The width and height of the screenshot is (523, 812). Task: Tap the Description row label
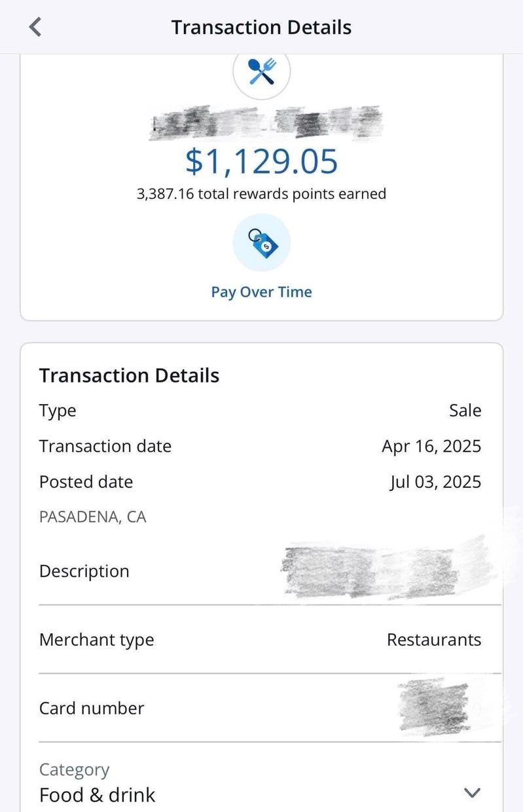(x=84, y=571)
